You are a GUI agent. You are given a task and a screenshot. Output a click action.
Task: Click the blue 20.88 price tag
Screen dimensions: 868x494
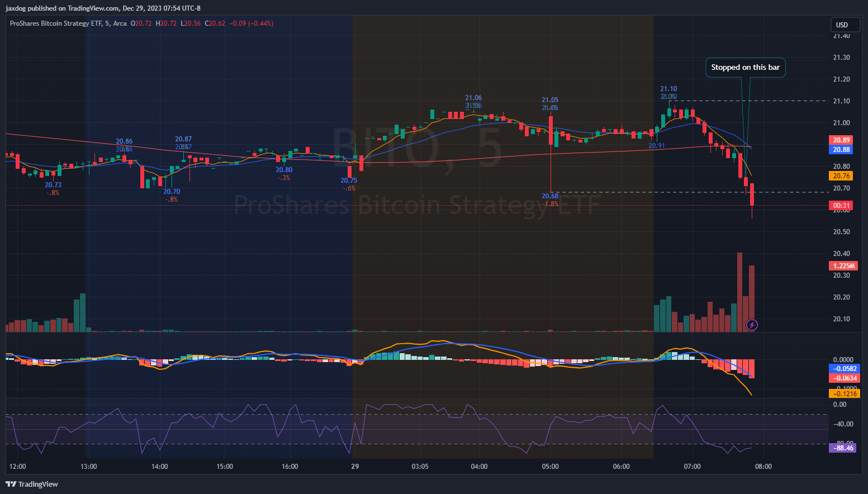tap(841, 150)
